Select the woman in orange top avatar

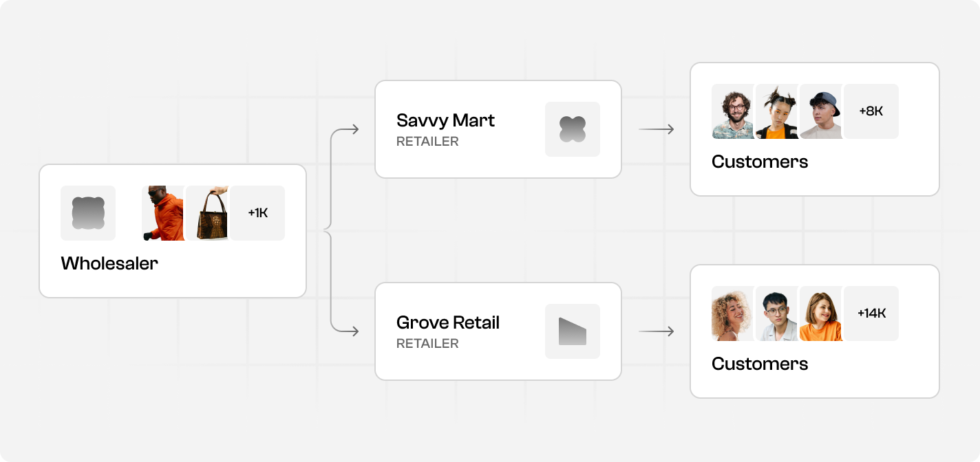[821, 313]
